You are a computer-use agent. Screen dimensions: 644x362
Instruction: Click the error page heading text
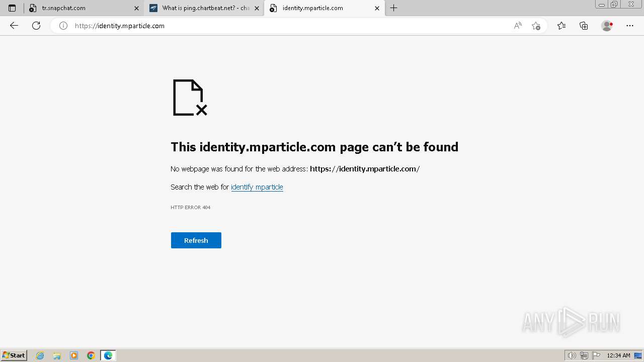314,147
